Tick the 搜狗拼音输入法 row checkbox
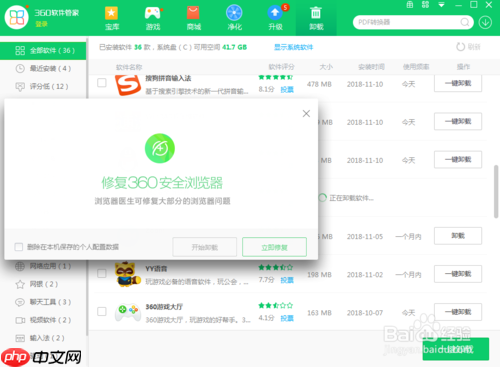 coord(102,83)
